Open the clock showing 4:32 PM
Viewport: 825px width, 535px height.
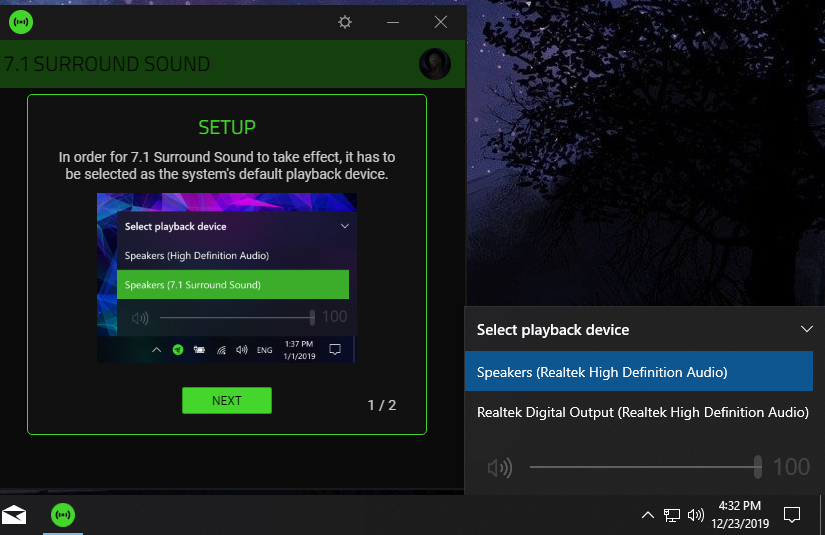(740, 514)
